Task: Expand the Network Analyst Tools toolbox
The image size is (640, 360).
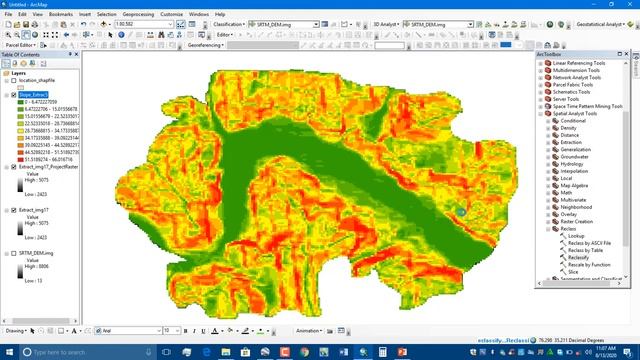Action: [x=540, y=78]
